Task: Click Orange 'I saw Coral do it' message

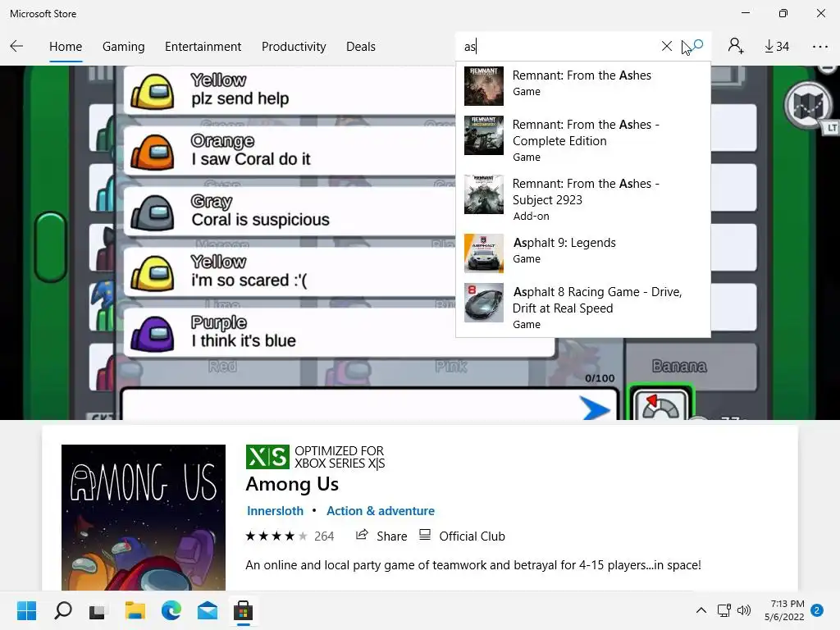Action: click(x=290, y=151)
